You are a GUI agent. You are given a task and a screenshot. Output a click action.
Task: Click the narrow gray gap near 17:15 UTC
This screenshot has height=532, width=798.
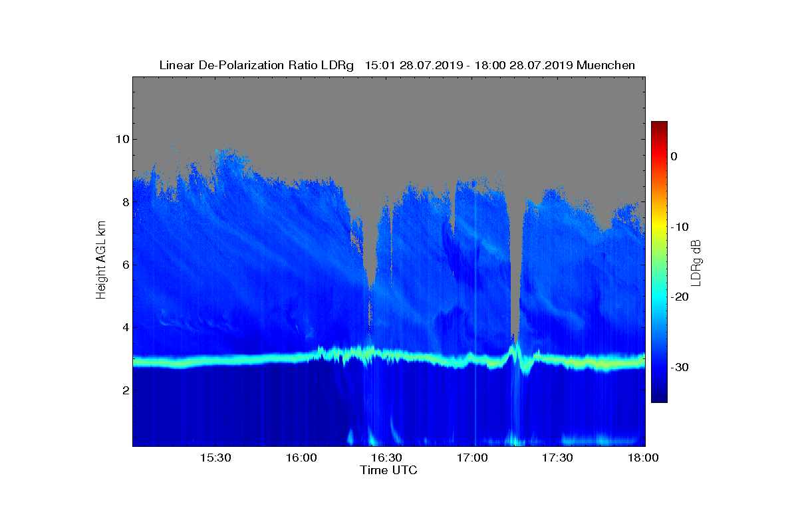pos(515,266)
